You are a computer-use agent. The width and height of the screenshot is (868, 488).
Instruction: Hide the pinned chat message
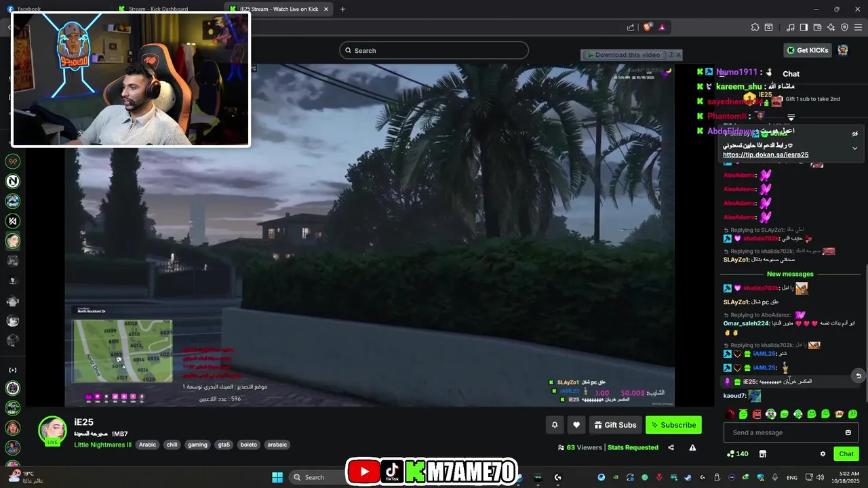click(x=855, y=134)
